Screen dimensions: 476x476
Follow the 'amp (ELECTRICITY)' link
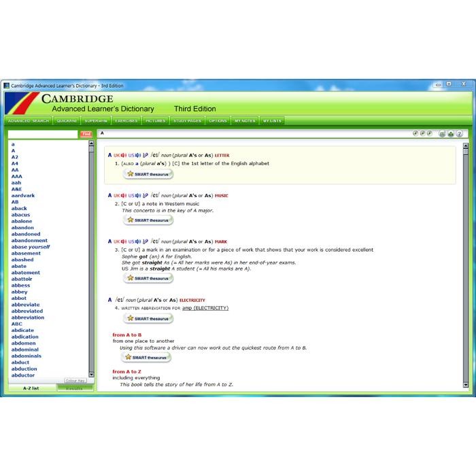pyautogui.click(x=205, y=308)
